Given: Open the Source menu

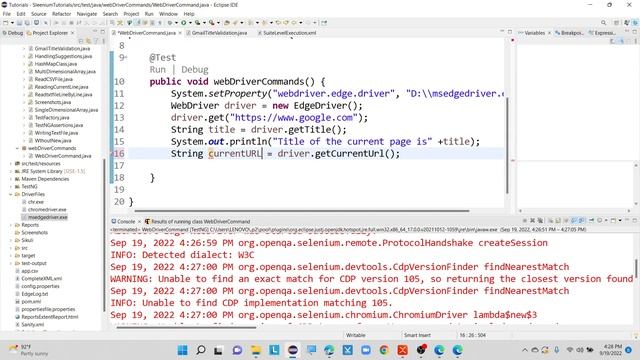Looking at the screenshot, I should [x=39, y=14].
